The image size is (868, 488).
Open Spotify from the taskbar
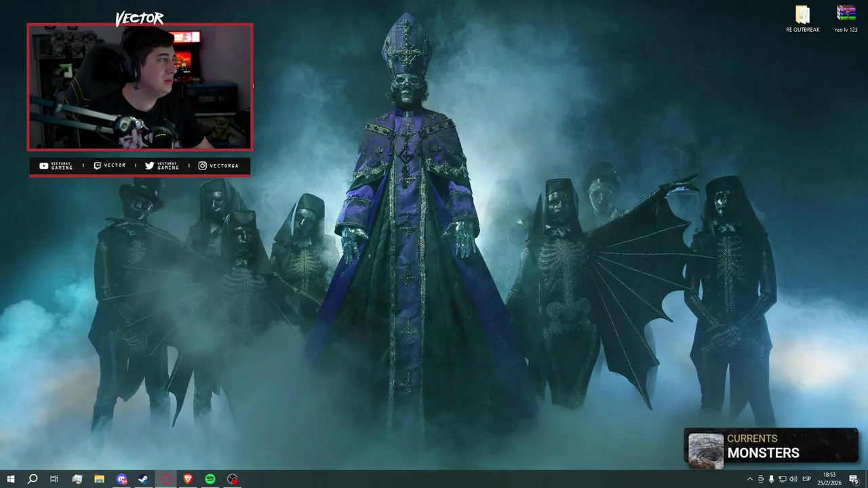click(x=210, y=479)
